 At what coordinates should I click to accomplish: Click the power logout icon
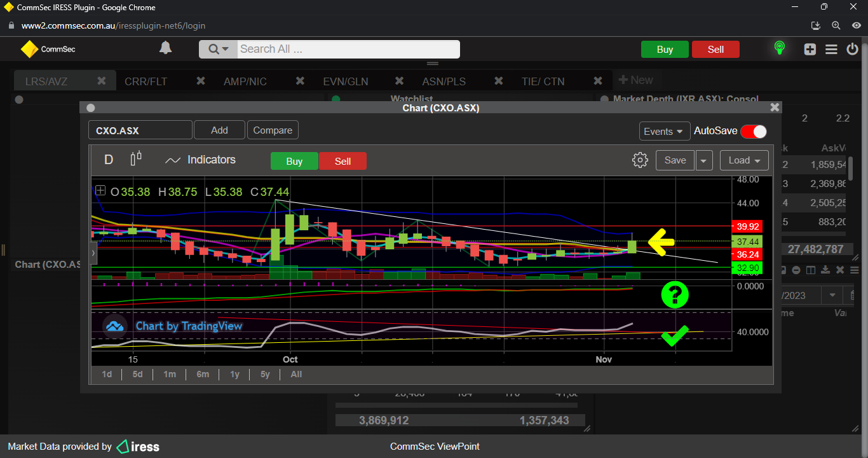click(852, 49)
